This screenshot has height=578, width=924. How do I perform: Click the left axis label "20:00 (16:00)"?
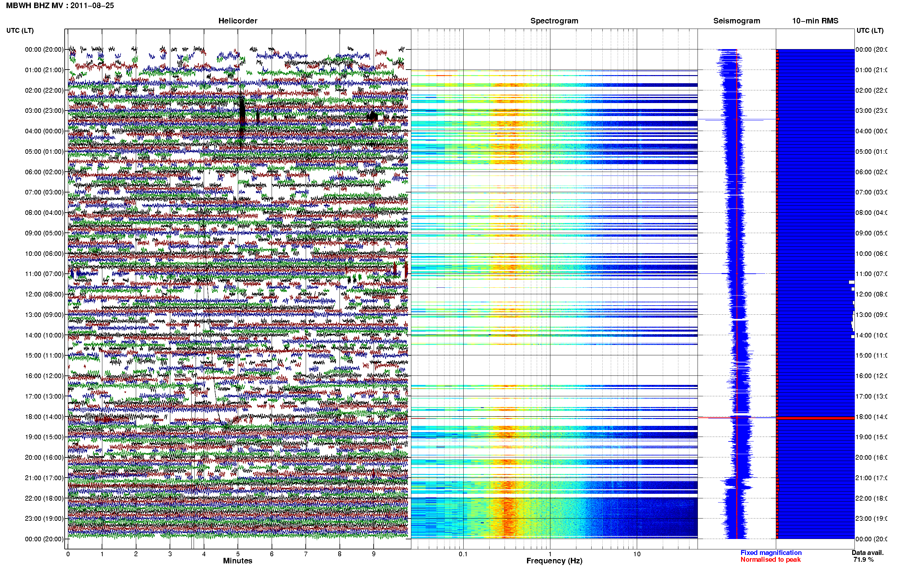click(x=44, y=457)
